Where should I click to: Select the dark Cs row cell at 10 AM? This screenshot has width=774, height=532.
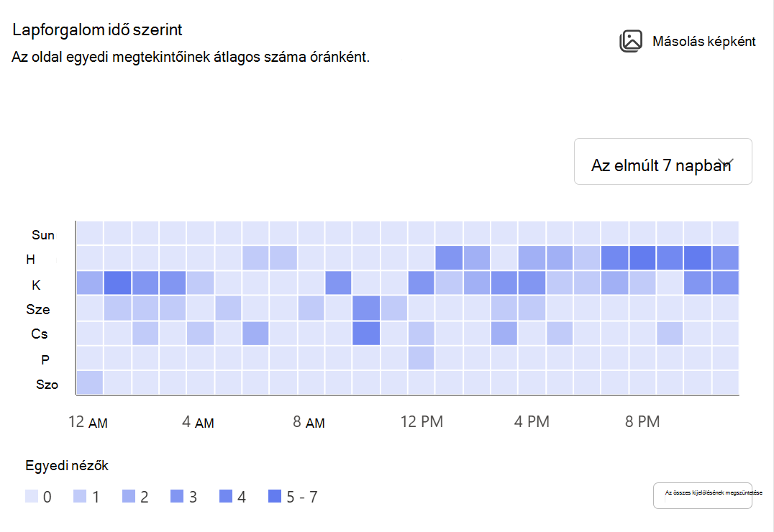coord(366,333)
